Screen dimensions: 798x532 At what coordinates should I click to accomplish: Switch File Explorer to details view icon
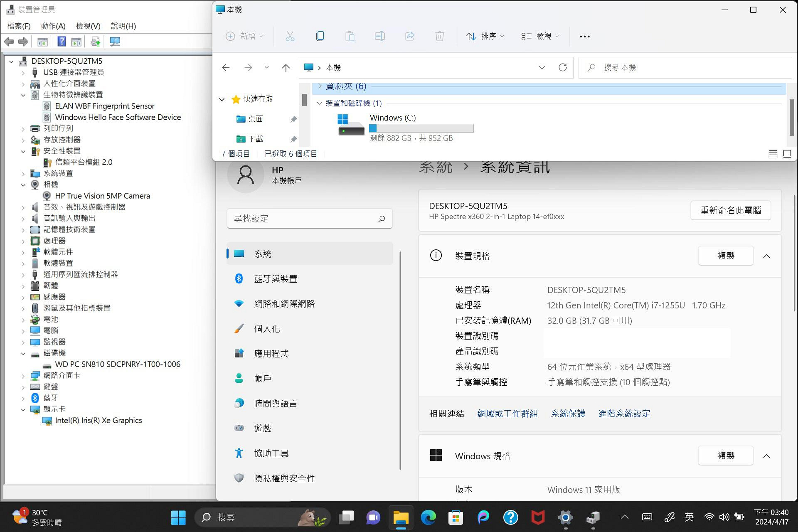(x=773, y=154)
